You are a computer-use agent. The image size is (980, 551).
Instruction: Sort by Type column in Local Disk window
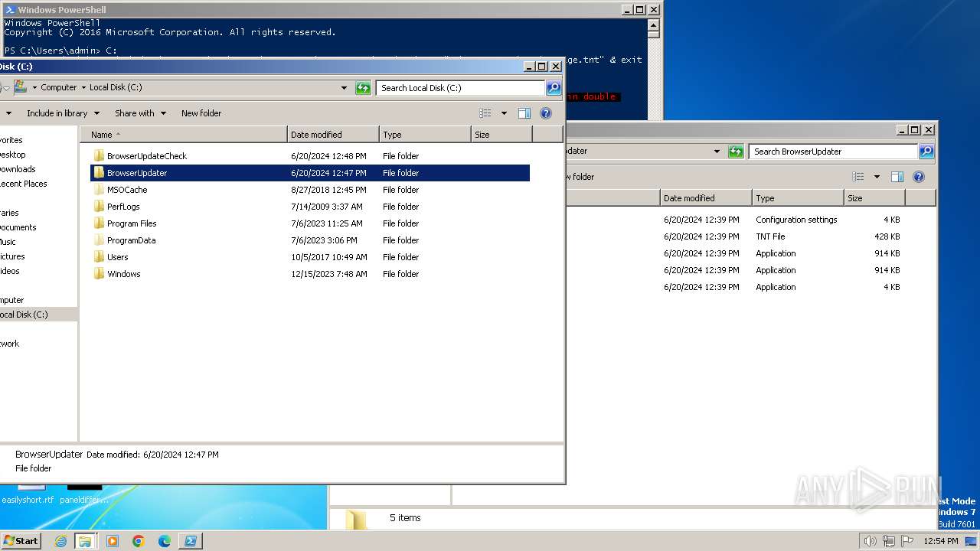coord(425,135)
